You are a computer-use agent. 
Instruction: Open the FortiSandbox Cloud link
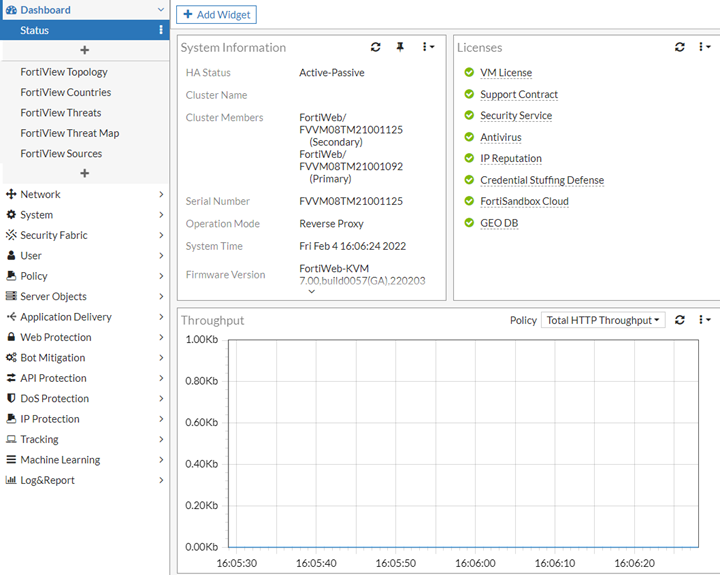click(524, 201)
